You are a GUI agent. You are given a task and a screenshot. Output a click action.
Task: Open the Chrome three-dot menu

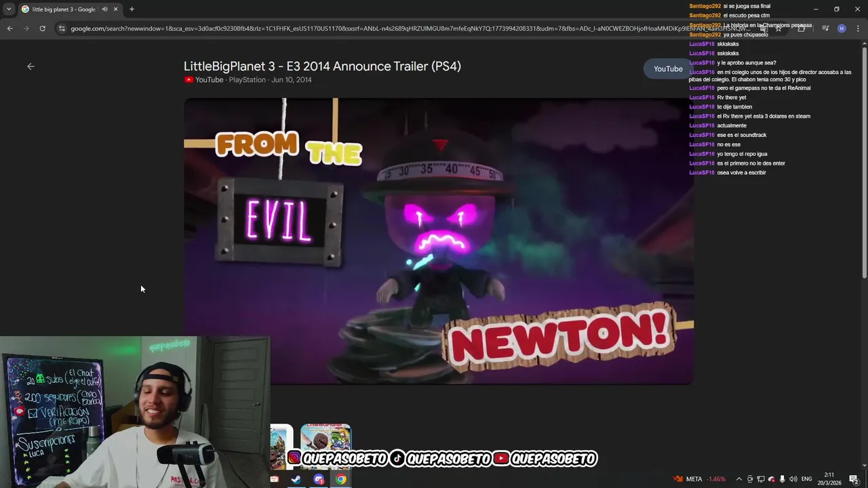coord(858,28)
